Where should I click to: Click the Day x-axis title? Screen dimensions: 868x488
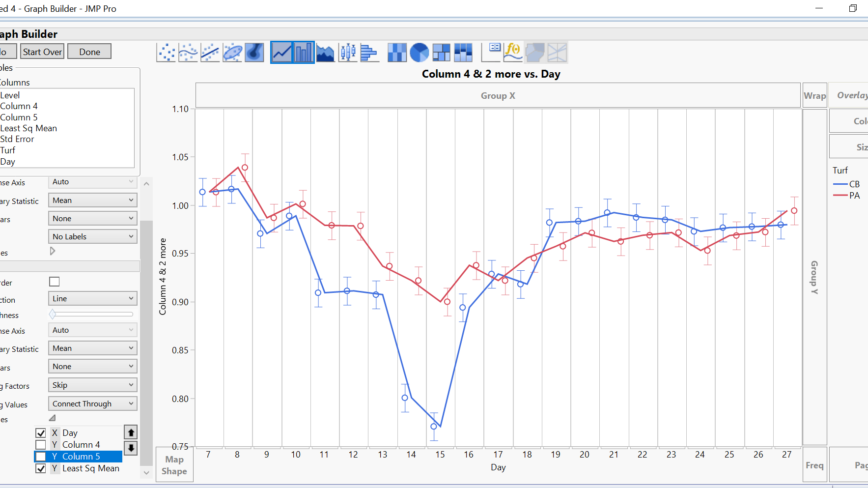(498, 467)
